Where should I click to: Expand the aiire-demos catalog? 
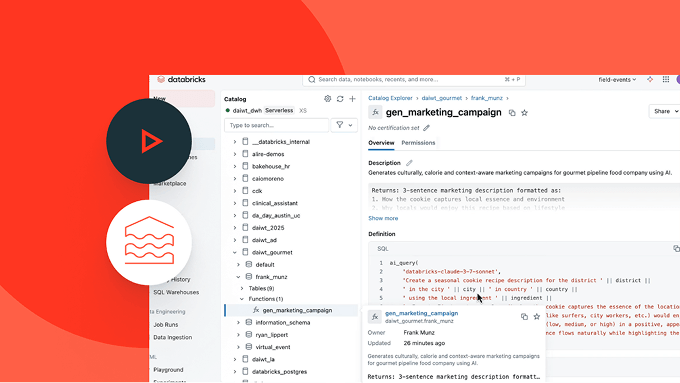235,154
